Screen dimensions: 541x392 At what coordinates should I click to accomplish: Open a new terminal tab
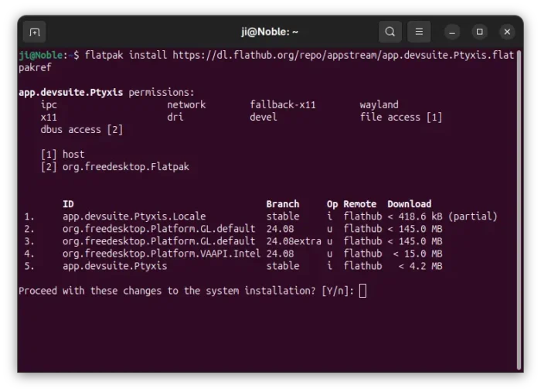pyautogui.click(x=34, y=32)
